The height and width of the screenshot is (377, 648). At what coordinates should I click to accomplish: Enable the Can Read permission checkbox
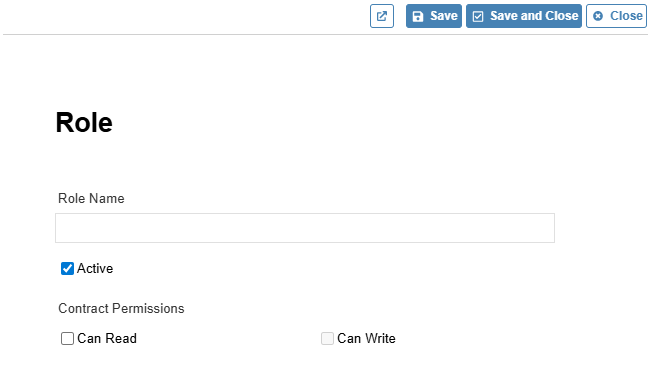(67, 339)
